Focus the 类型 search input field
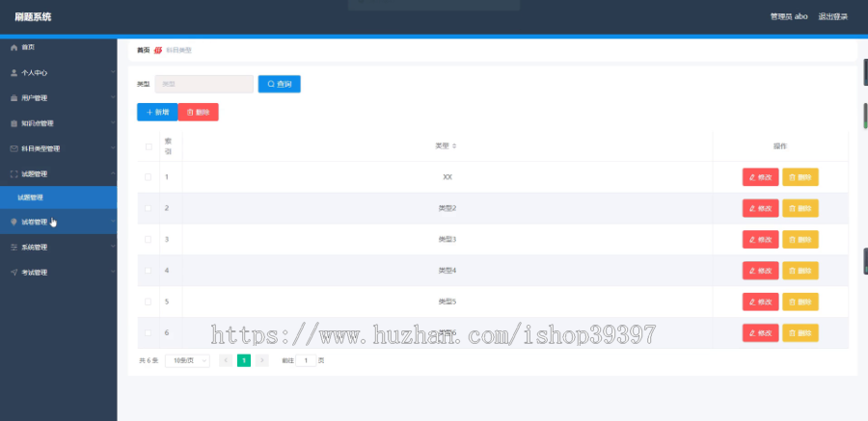The height and width of the screenshot is (421, 868). click(204, 84)
